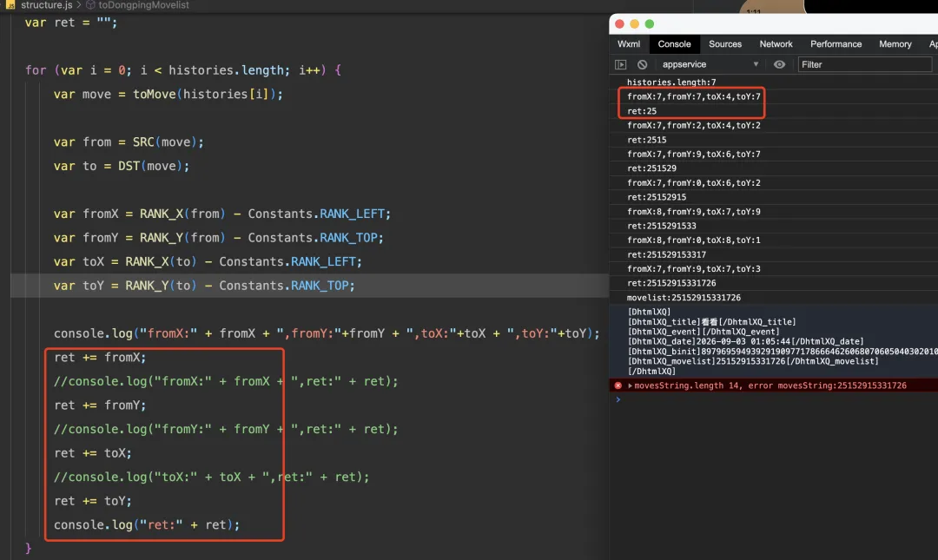Click the clear console icon
This screenshot has width=938, height=560.
coord(642,64)
